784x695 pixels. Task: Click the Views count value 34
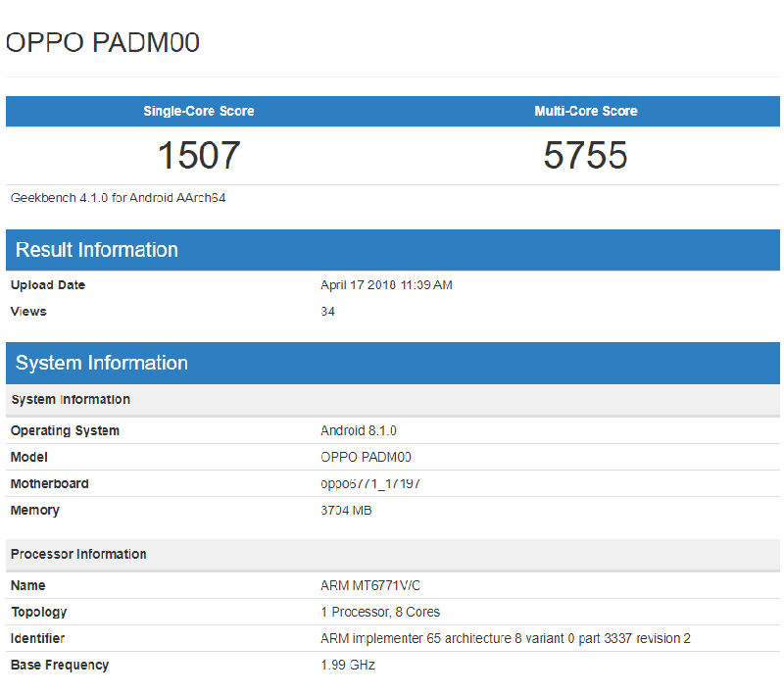coord(327,312)
